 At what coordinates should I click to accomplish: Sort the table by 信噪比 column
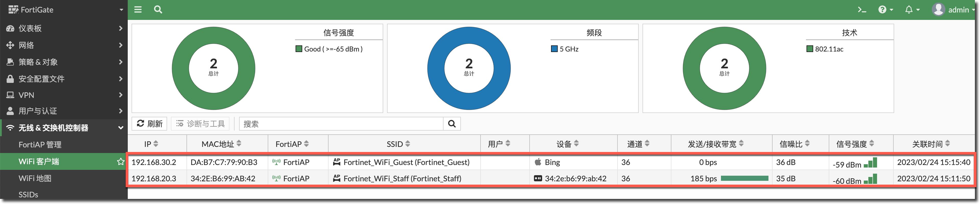tap(795, 144)
